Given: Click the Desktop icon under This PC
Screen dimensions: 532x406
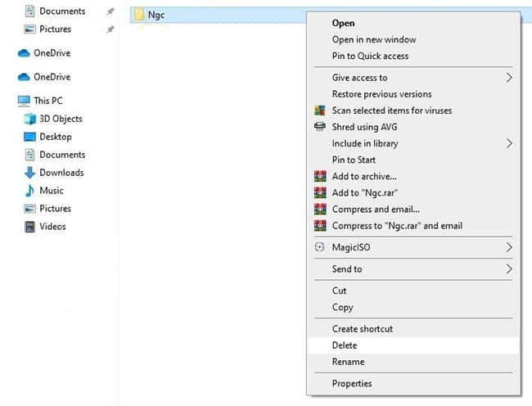Looking at the screenshot, I should click(x=29, y=137).
